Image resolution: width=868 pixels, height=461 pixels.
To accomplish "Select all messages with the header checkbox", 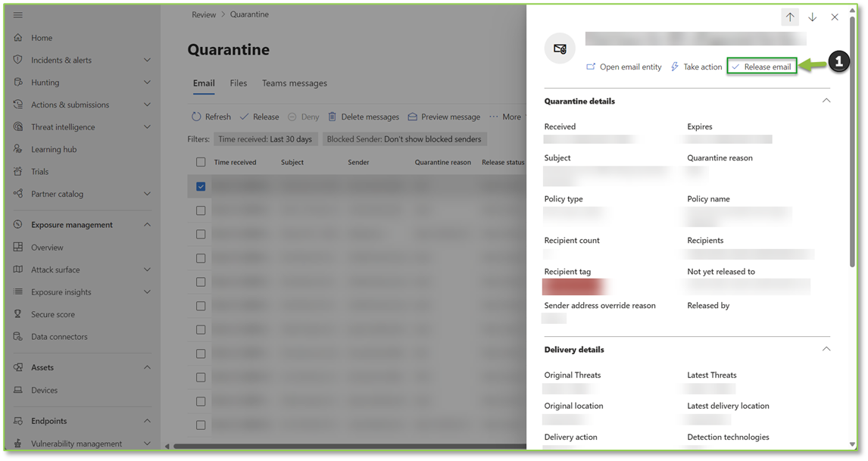I will [x=201, y=161].
